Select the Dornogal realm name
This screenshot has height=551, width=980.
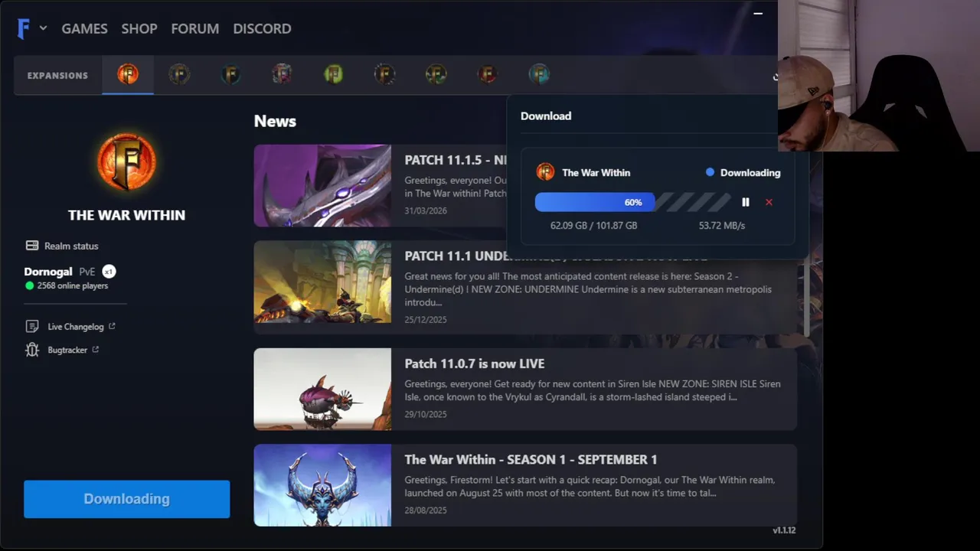[x=48, y=272]
